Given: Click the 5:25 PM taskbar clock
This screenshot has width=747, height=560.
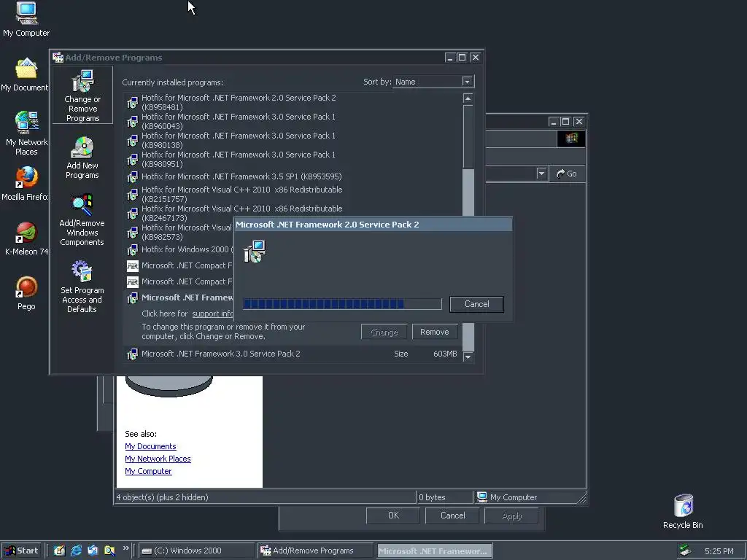Looking at the screenshot, I should 719,551.
